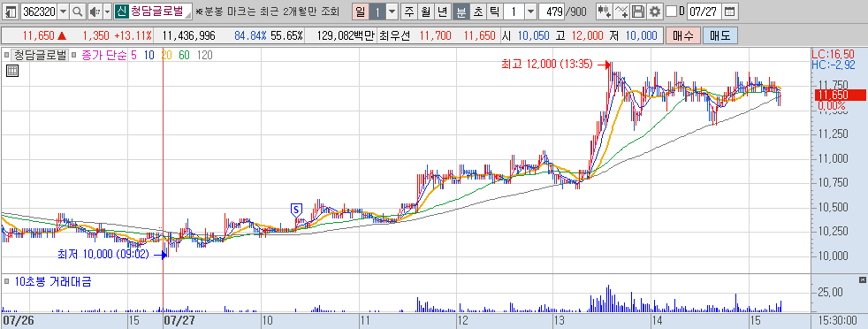Screen dimensions: 868x329
Task: Toggle the D checkbox next to date
Action: (x=671, y=11)
